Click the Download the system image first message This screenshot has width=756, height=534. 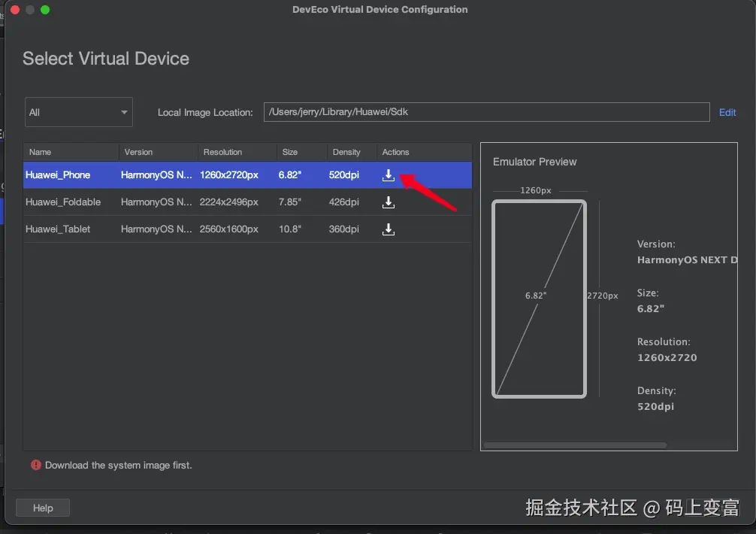pos(119,466)
